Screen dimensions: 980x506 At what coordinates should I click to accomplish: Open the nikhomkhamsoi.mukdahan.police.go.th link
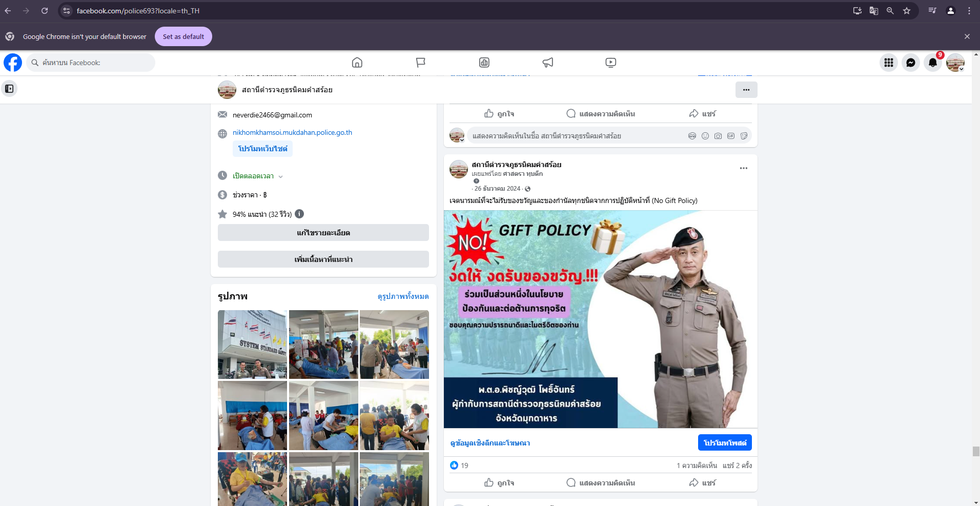[x=292, y=132]
